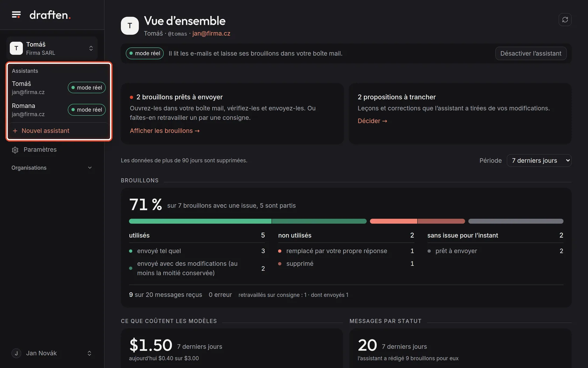The image size is (588, 368).
Task: Click the Décider link
Action: click(x=372, y=121)
